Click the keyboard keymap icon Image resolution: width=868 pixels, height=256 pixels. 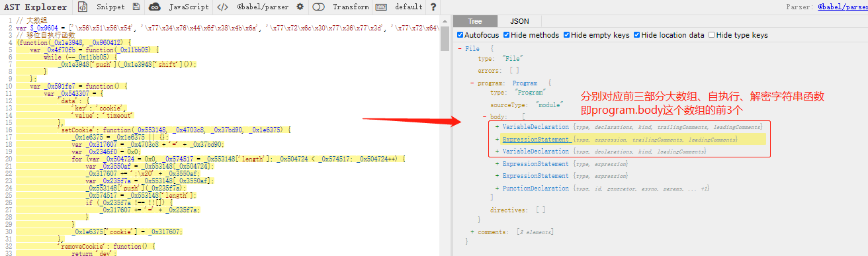click(x=381, y=7)
